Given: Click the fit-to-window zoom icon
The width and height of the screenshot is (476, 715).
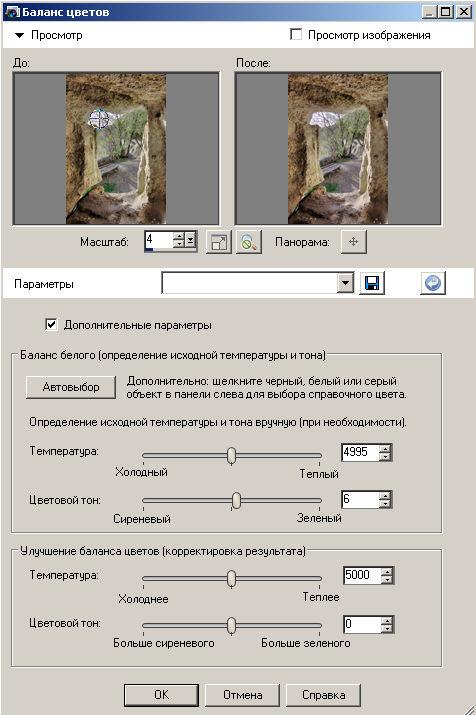Looking at the screenshot, I should click(x=219, y=242).
